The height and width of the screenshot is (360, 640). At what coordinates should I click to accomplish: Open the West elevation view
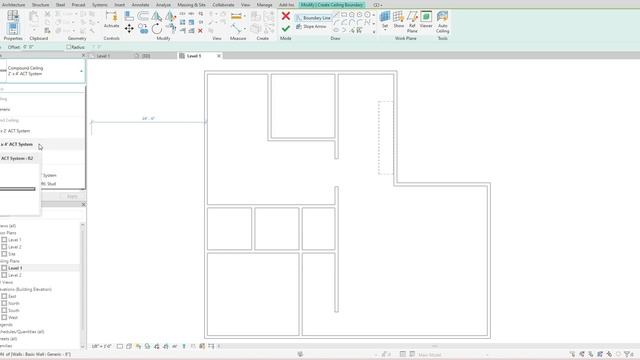(x=13, y=317)
